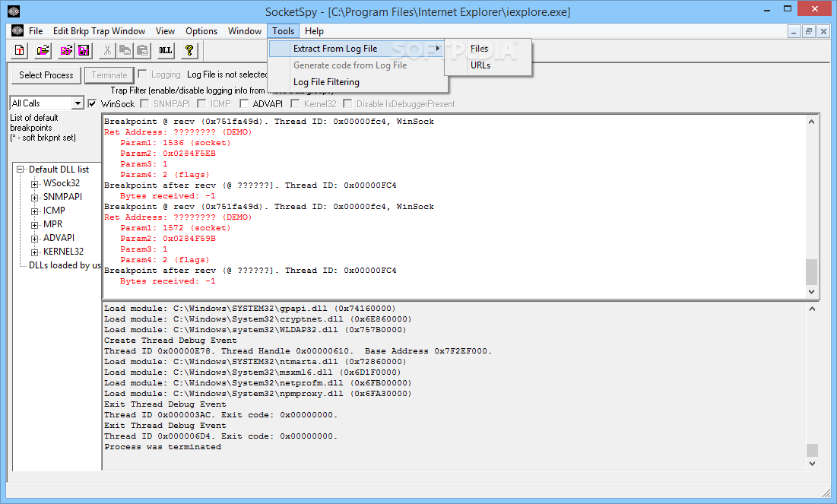The width and height of the screenshot is (837, 504).
Task: Choose Generate code from Log File
Action: click(x=356, y=65)
